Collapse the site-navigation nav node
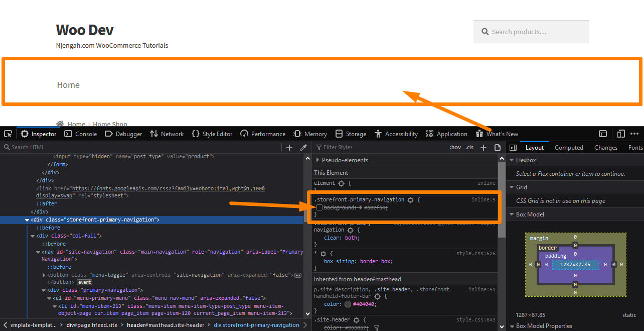644x331 pixels. (x=38, y=252)
